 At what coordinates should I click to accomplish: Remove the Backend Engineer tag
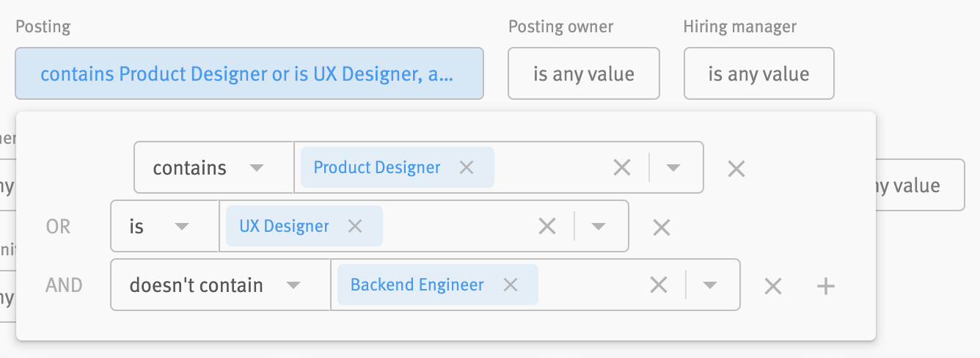click(x=511, y=285)
